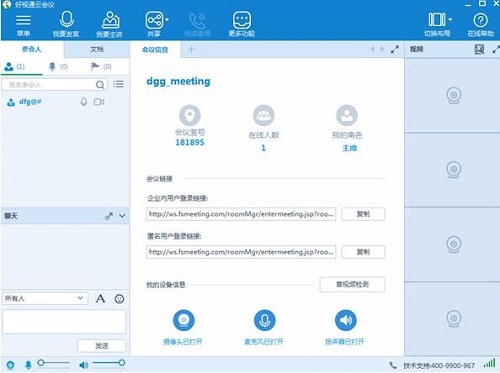This screenshot has height=373, width=500.
Task: Maximize the 视频 video panel
Action: point(496,50)
